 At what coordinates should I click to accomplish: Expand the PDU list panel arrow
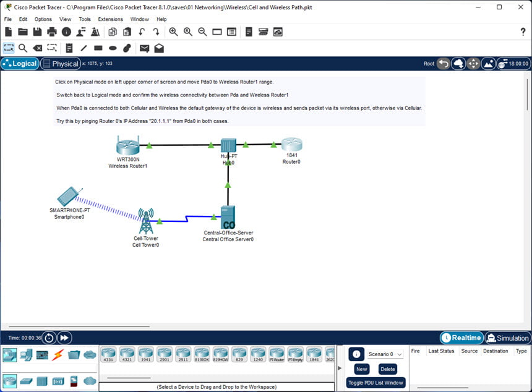(340, 368)
